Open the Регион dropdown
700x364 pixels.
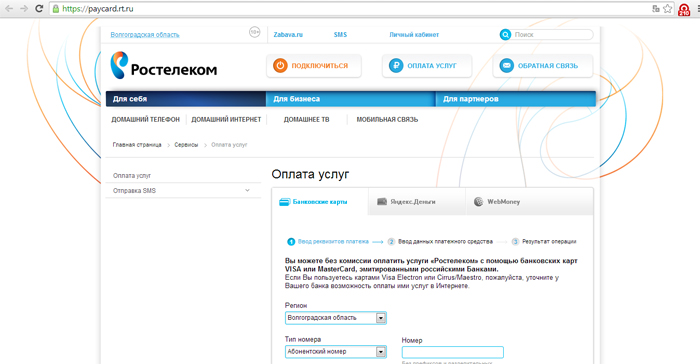336,318
